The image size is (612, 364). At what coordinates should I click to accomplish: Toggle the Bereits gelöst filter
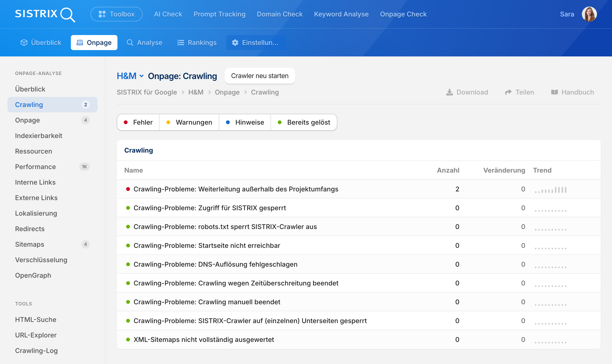tap(304, 123)
